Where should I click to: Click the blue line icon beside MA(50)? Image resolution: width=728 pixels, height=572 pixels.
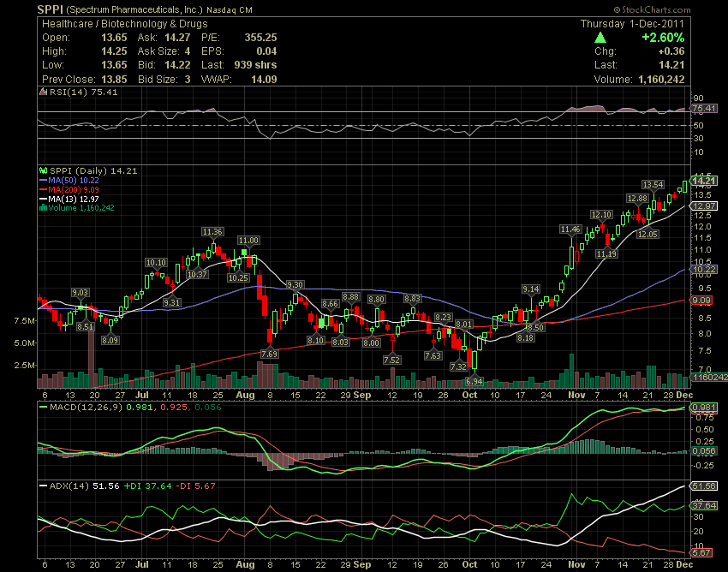coord(45,179)
